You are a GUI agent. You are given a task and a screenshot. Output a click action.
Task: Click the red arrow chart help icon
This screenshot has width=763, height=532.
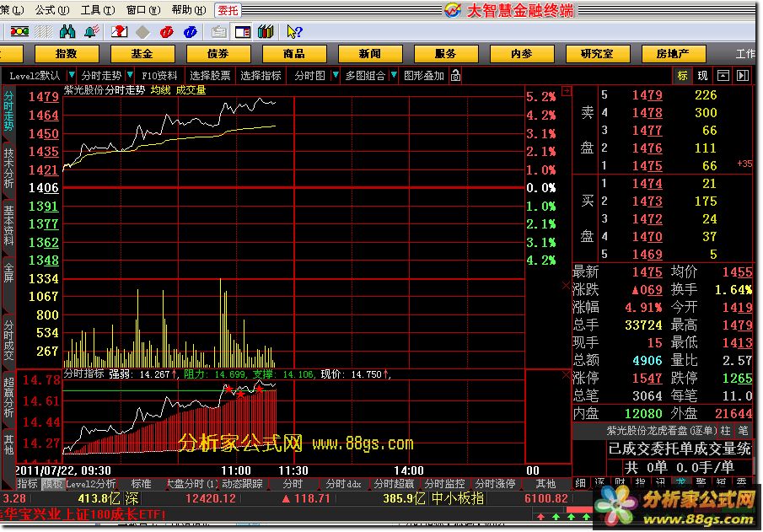[119, 32]
